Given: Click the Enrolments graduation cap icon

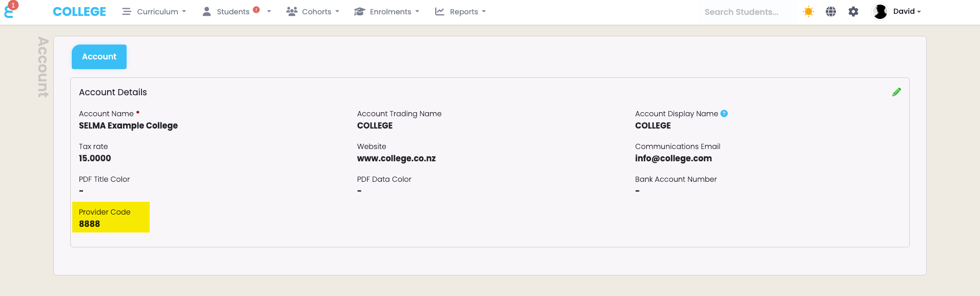Looking at the screenshot, I should point(359,12).
